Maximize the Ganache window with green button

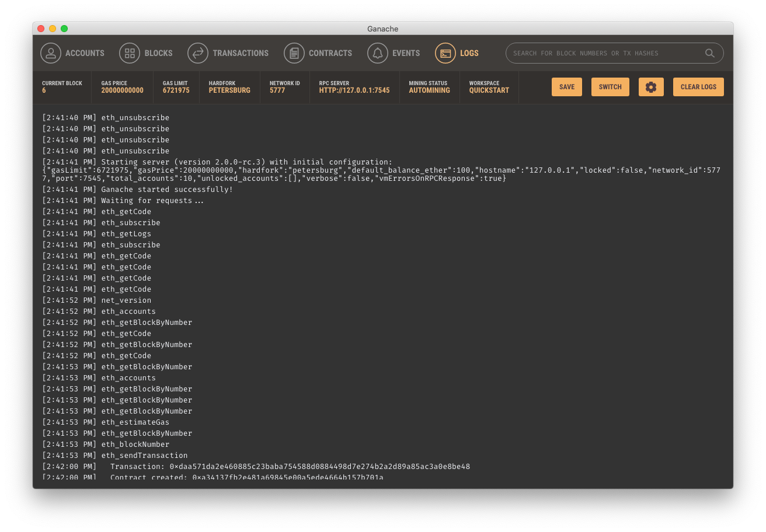click(64, 29)
